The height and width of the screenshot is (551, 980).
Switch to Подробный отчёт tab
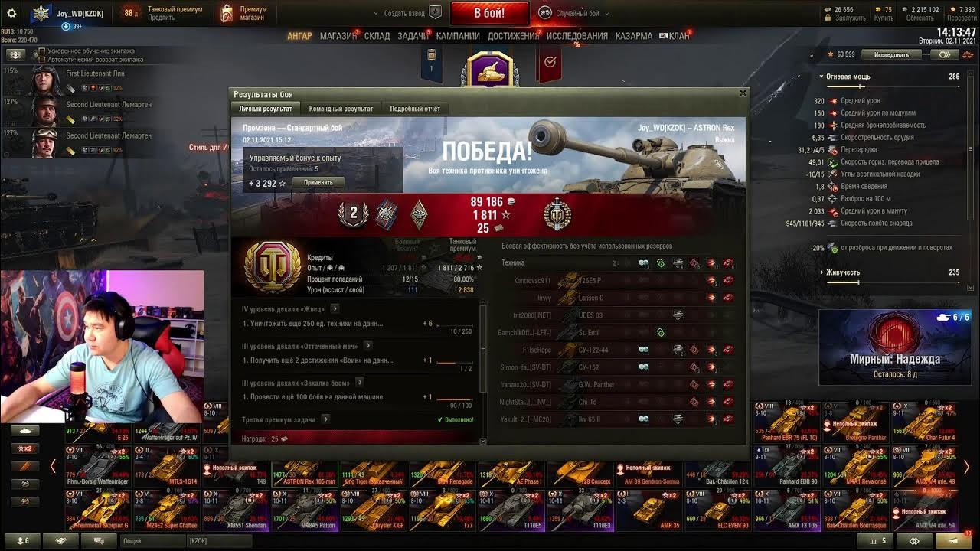(x=415, y=109)
